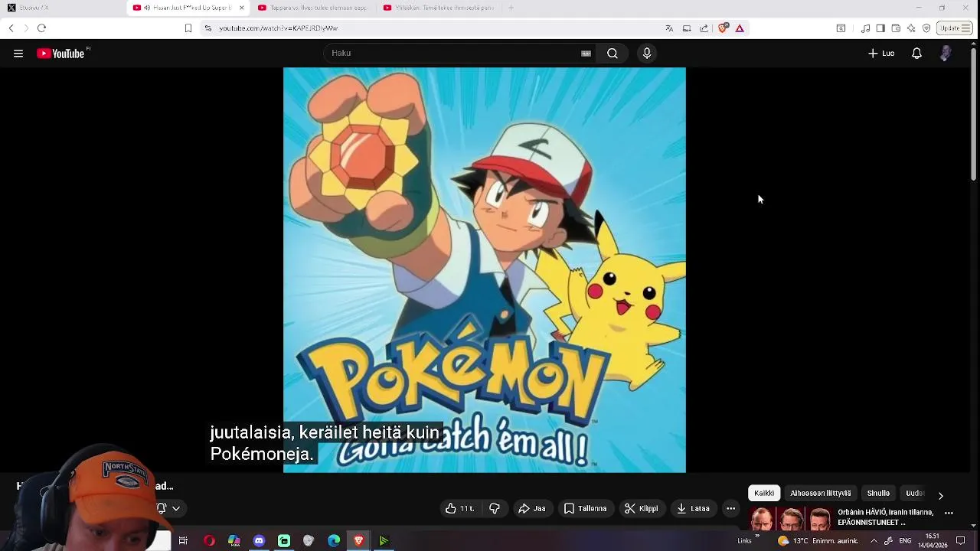Select the Aiheeseen liittyvlä filter chip
The height and width of the screenshot is (551, 980).
coord(821,494)
